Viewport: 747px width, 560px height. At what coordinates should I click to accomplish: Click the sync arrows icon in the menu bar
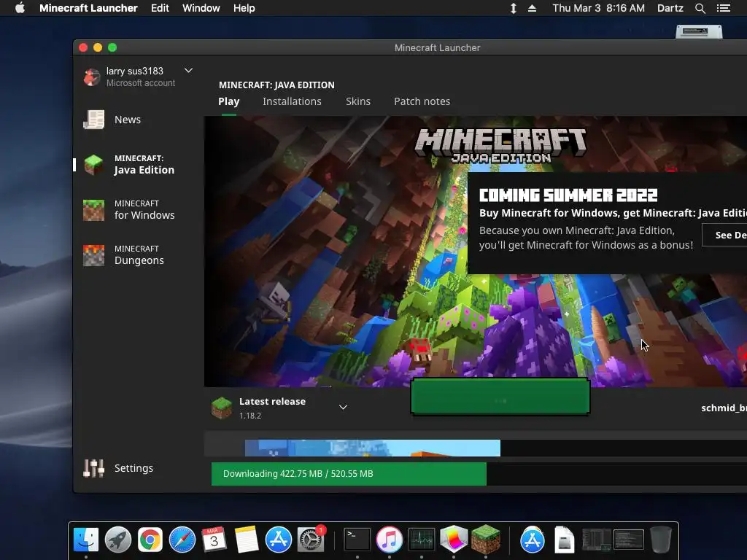[x=513, y=8]
